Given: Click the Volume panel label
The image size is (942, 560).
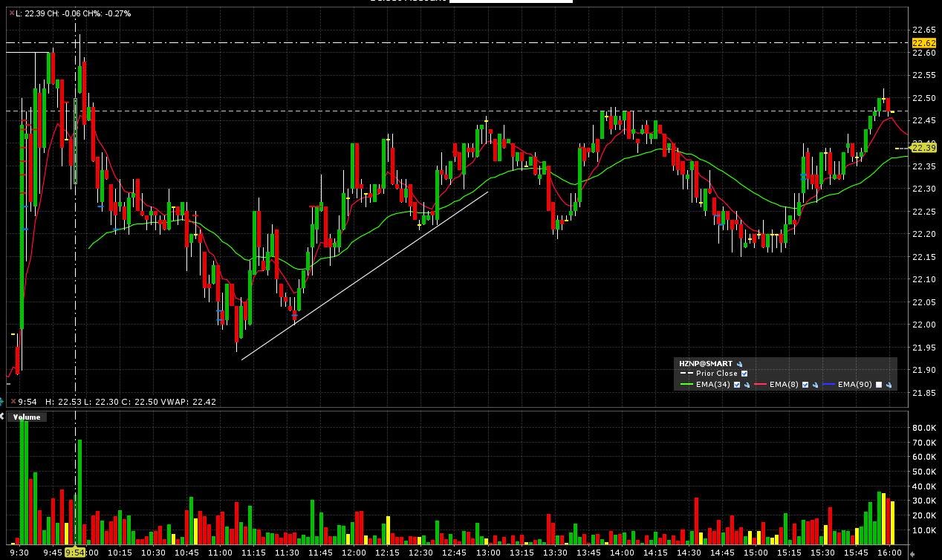Looking at the screenshot, I should tap(27, 417).
